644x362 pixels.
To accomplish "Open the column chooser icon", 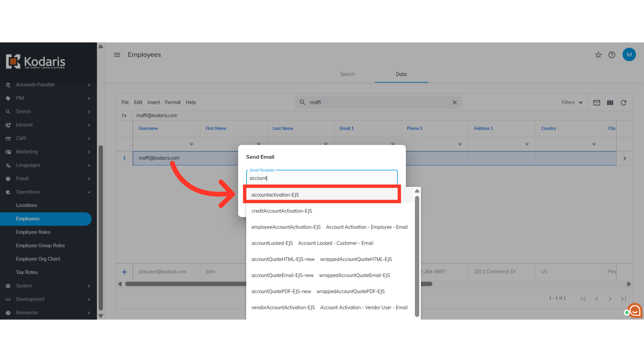I will [x=610, y=103].
